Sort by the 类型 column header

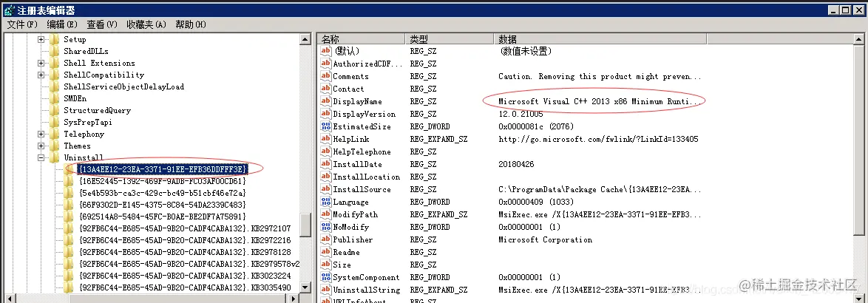(x=449, y=38)
